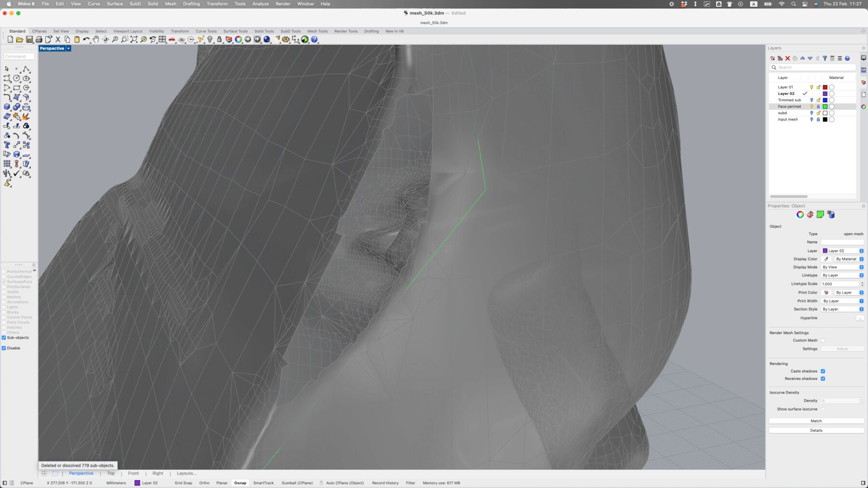Toggle visibility bulb of Layer 01

tap(812, 87)
